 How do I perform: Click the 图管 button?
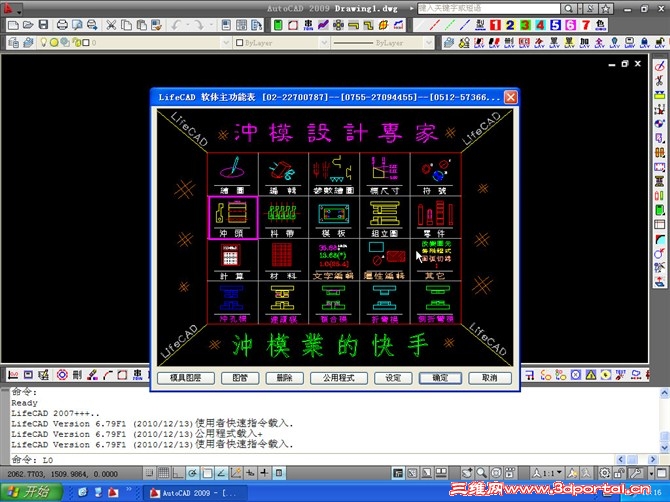point(240,378)
